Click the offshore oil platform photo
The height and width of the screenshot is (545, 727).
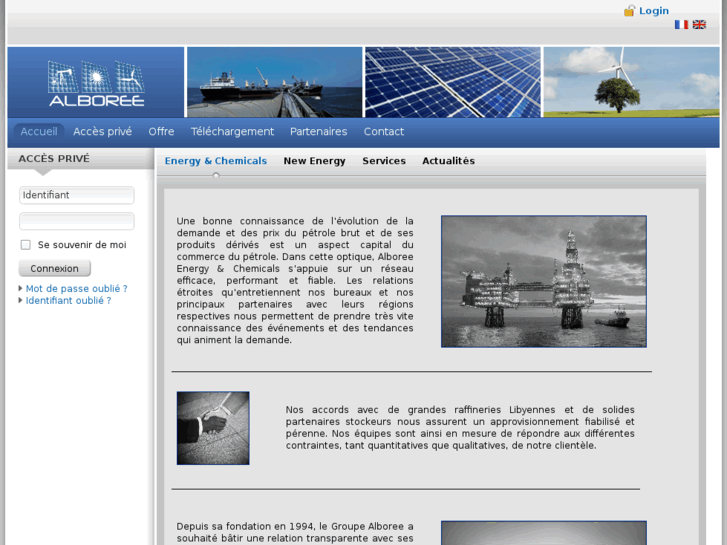544,282
